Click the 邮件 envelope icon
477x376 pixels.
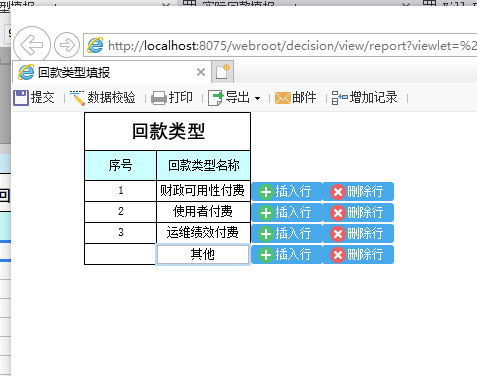click(282, 98)
